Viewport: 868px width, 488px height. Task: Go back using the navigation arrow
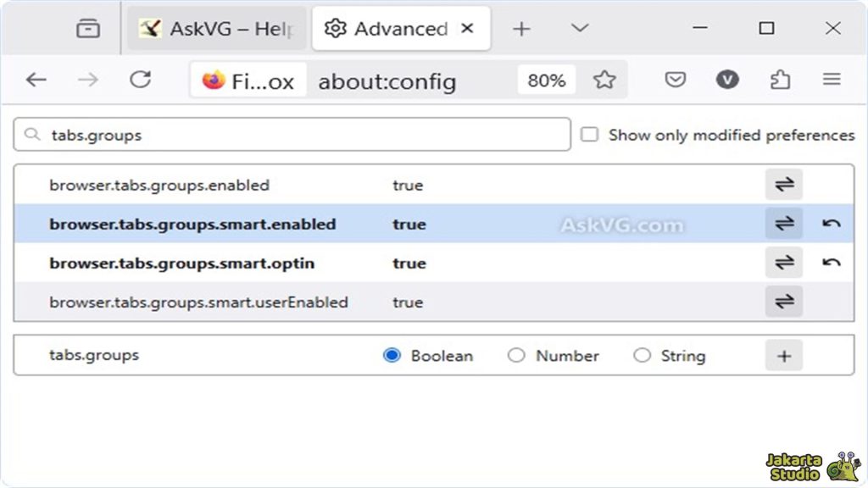(36, 79)
